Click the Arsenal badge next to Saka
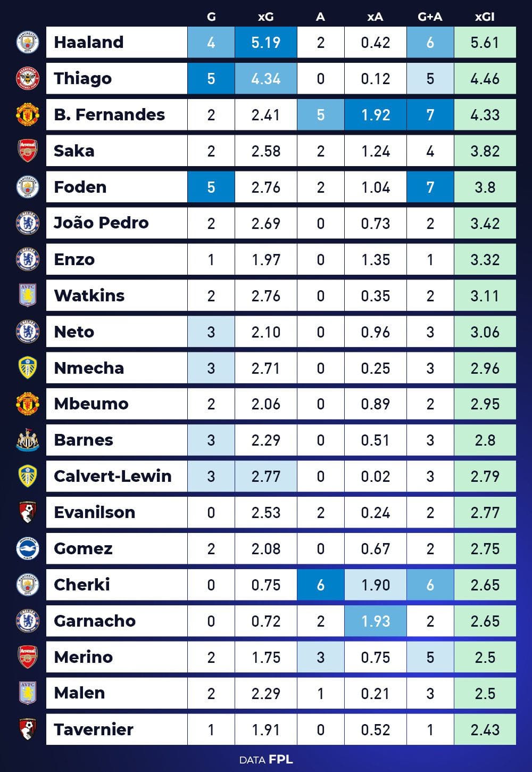 coord(28,151)
